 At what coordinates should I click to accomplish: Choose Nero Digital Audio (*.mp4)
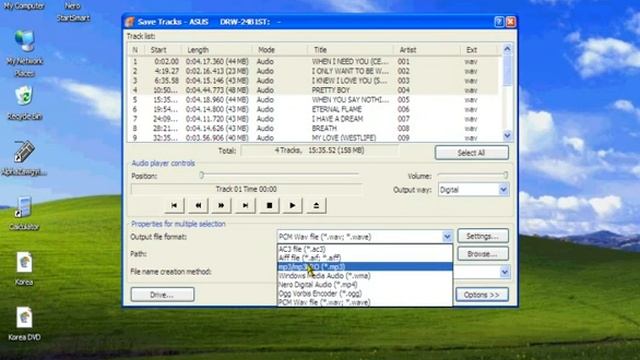[364, 284]
